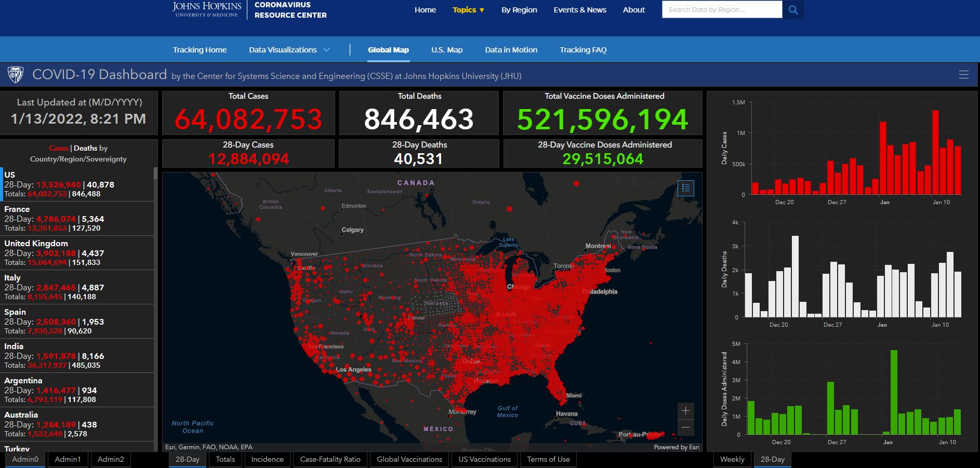
Task: Toggle the map legend list icon
Action: coord(686,188)
